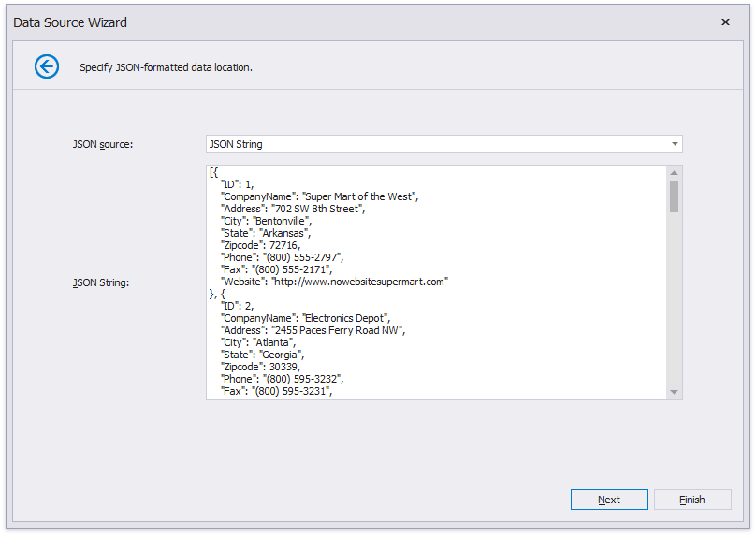Image resolution: width=756 pixels, height=536 pixels.
Task: Click the vertical scrollbar thumb
Action: [x=674, y=196]
